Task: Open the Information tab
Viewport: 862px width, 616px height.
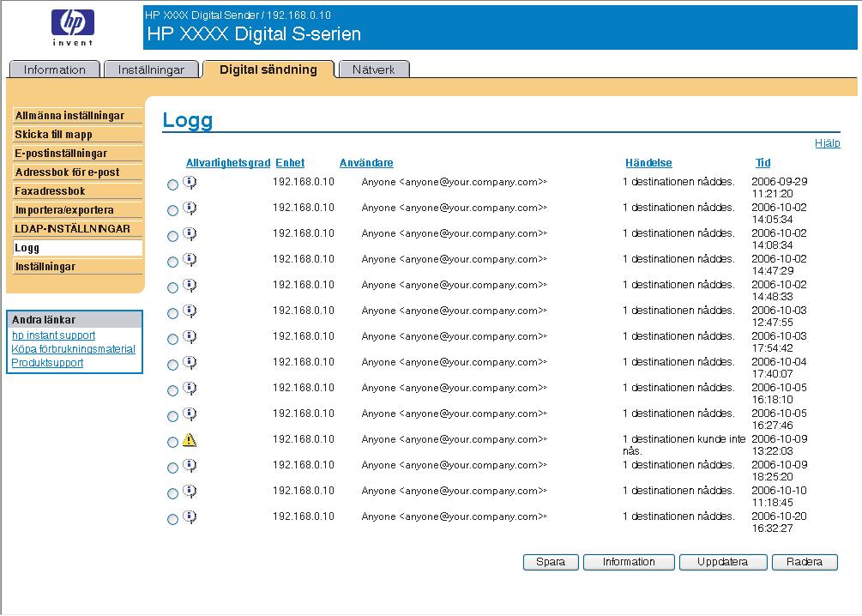Action: [x=54, y=69]
